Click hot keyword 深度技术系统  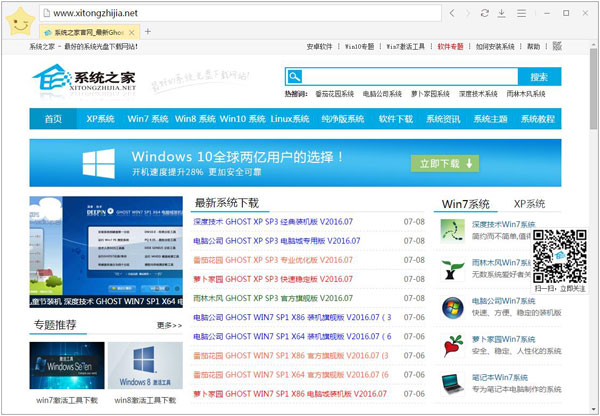[x=478, y=94]
